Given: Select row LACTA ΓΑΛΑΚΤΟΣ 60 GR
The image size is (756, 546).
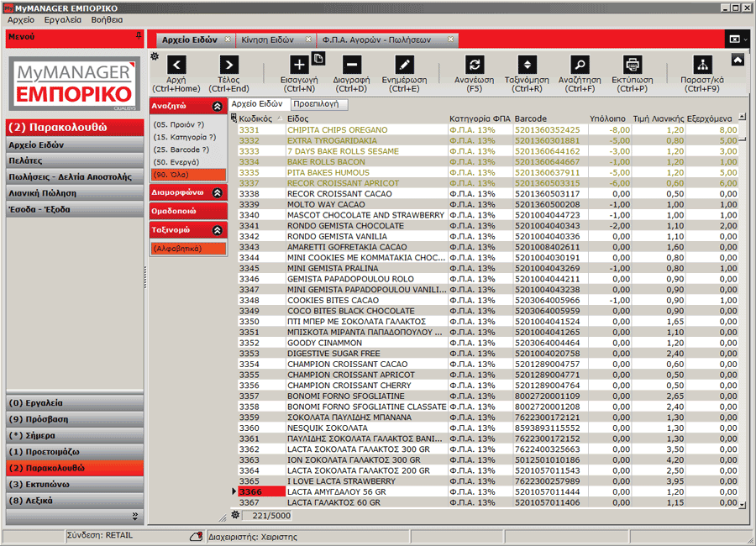Looking at the screenshot, I should 488,502.
